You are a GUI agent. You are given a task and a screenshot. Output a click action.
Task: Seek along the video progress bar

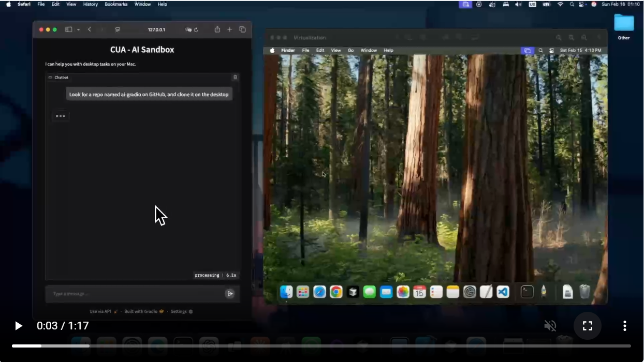(x=321, y=345)
